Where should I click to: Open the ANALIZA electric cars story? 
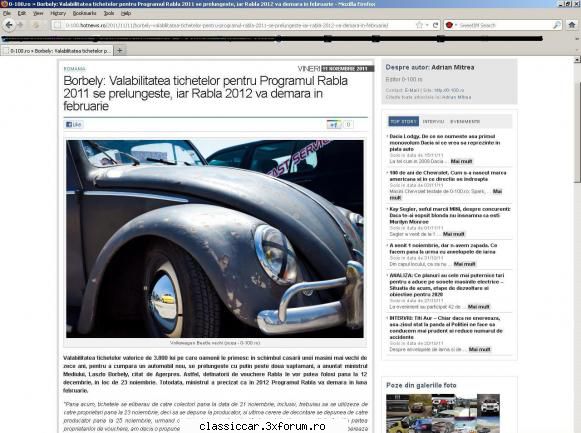click(x=446, y=285)
